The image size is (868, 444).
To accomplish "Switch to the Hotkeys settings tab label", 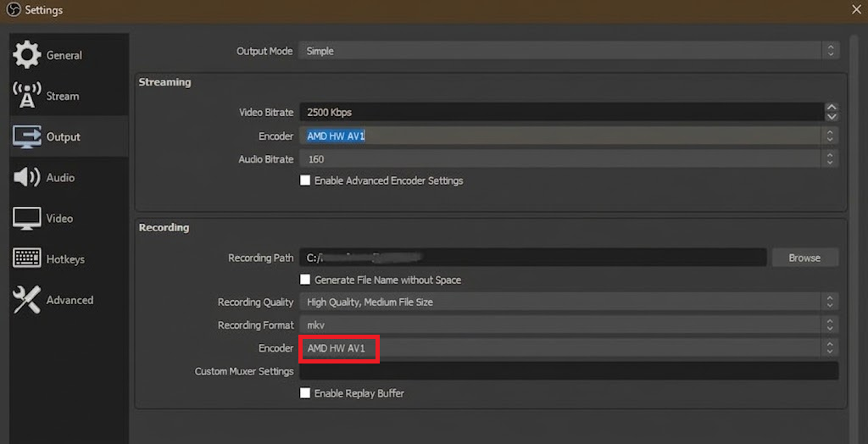I will click(64, 259).
